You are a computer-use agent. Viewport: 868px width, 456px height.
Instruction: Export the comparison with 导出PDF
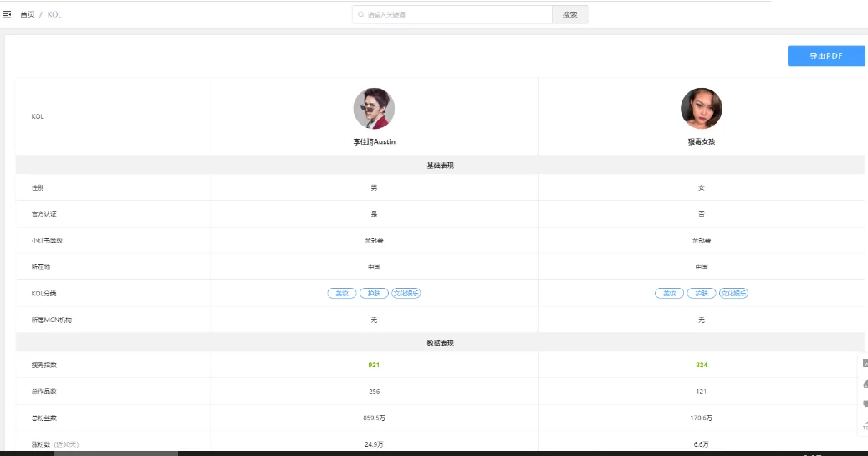(x=825, y=56)
